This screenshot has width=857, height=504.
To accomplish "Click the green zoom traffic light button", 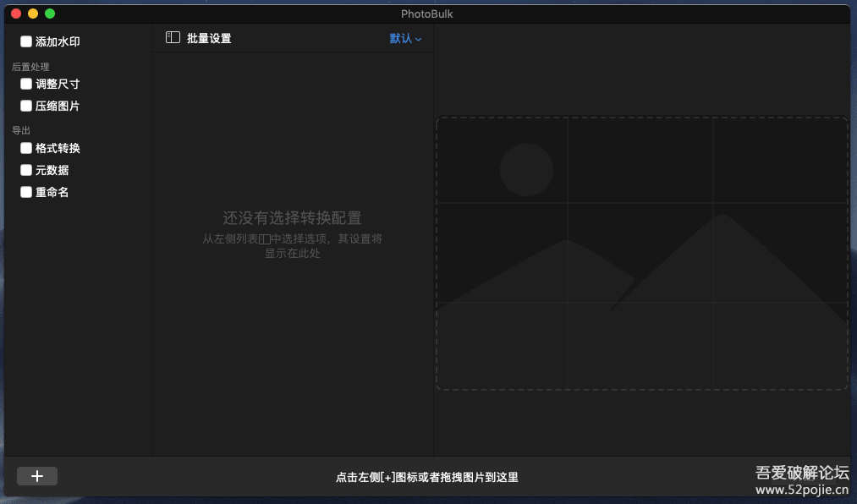I will coord(49,14).
